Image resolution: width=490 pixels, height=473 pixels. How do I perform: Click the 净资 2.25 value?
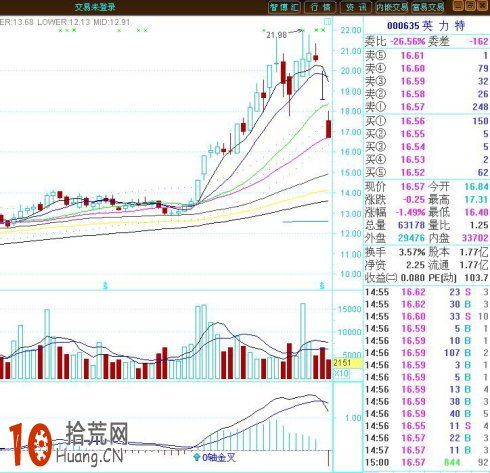point(415,265)
